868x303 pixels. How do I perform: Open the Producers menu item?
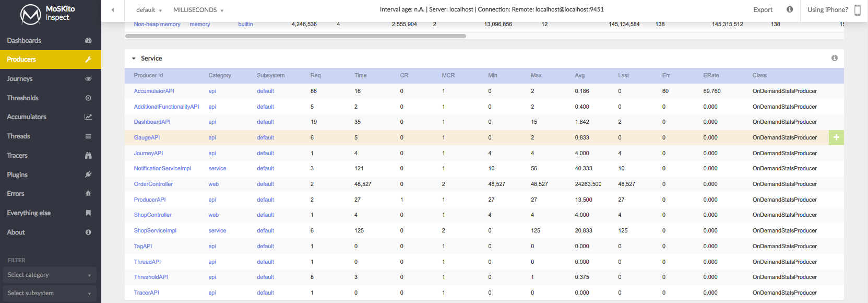pyautogui.click(x=51, y=60)
